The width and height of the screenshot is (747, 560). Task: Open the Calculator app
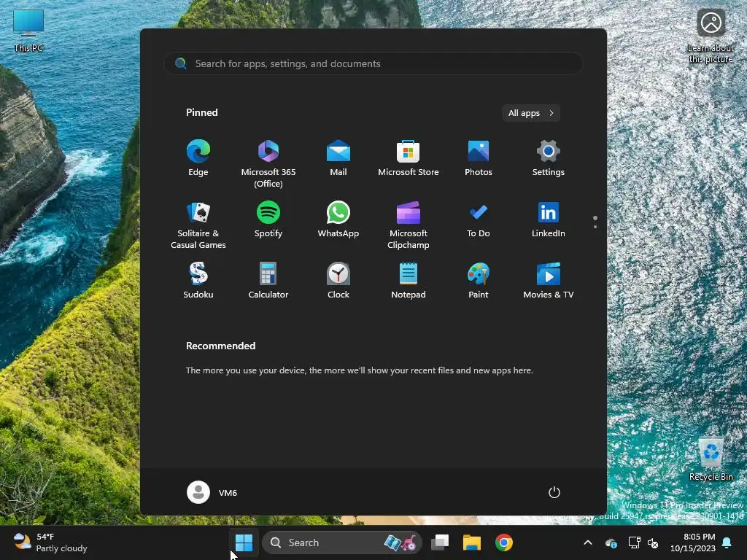268,281
